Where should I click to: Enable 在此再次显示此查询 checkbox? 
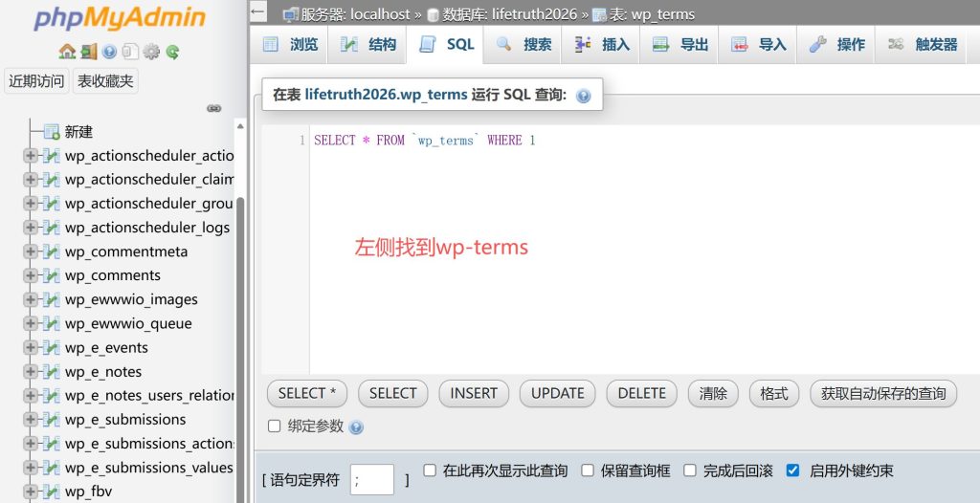[430, 470]
